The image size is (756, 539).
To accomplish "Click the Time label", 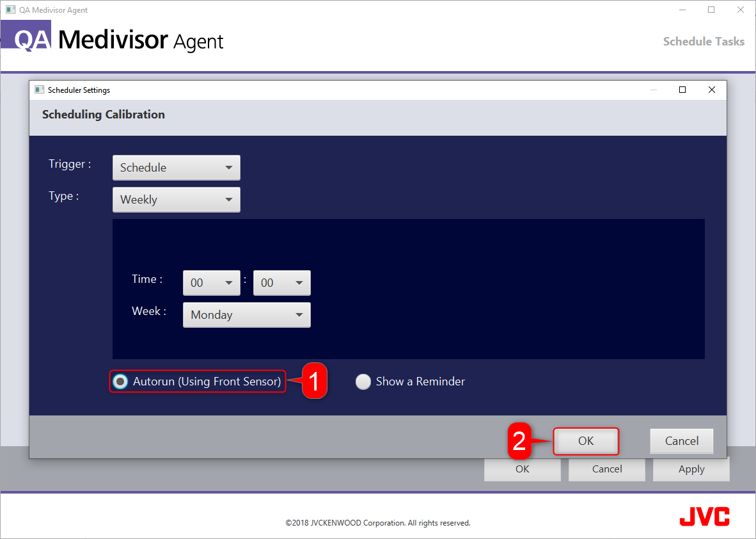I will tap(147, 279).
